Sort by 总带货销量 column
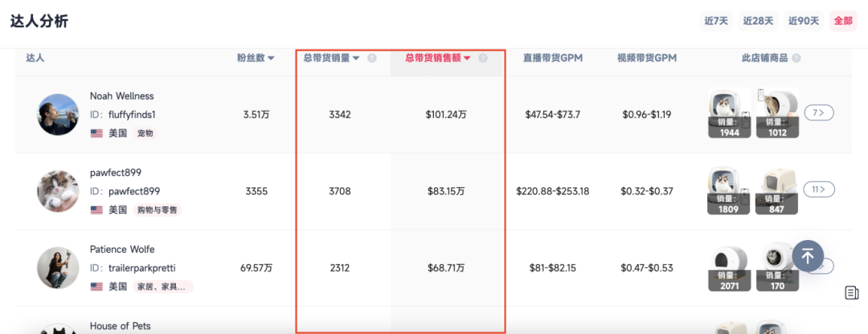868x334 pixels. [x=331, y=59]
